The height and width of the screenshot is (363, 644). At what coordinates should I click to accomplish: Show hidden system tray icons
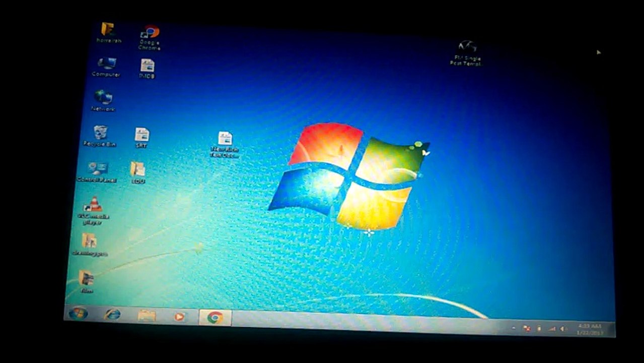(x=514, y=328)
